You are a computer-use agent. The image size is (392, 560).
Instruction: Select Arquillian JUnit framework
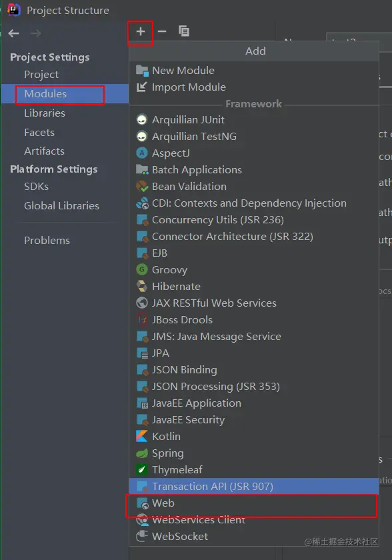[x=254, y=119]
